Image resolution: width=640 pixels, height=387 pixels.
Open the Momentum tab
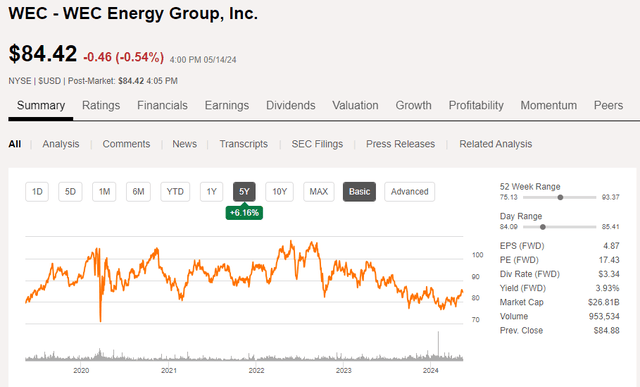(549, 105)
